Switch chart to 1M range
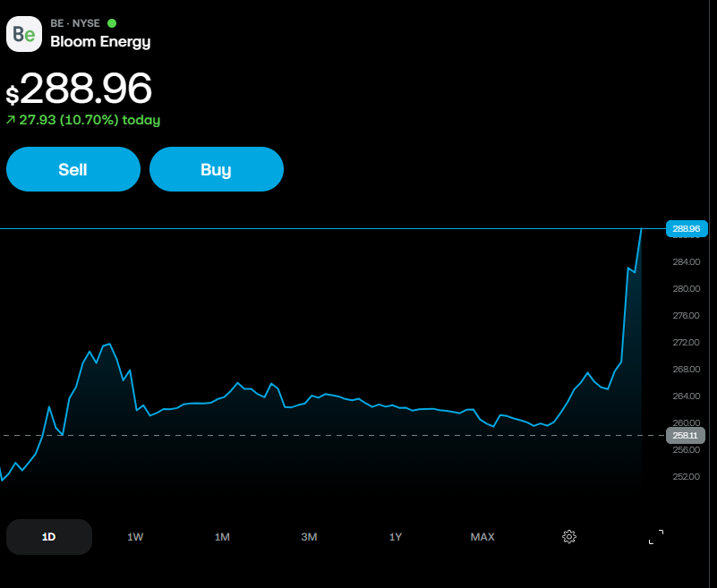This screenshot has height=588, width=717. tap(222, 537)
